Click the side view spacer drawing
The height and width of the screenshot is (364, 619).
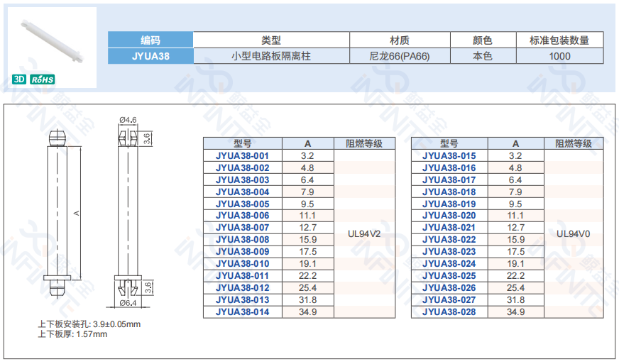click(128, 211)
